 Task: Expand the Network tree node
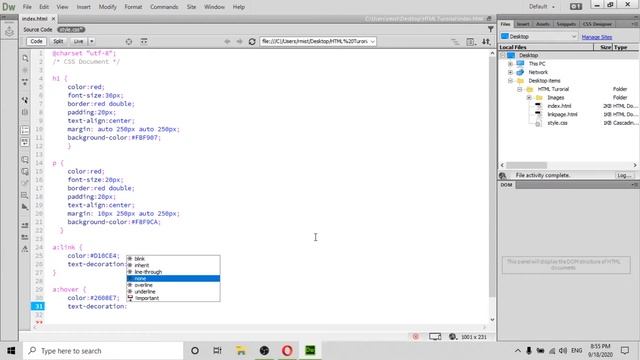(x=510, y=72)
